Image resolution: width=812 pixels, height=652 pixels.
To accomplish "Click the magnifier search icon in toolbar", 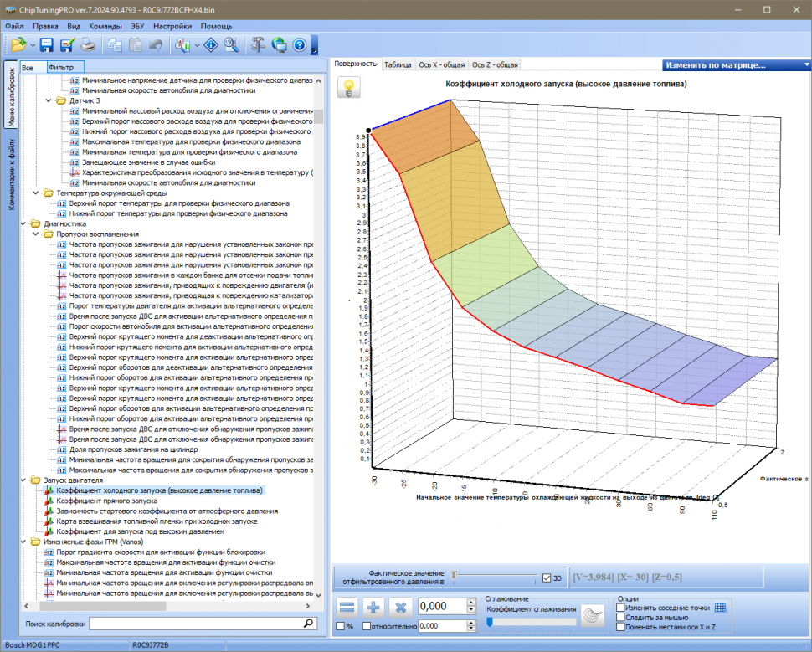I will (x=232, y=45).
